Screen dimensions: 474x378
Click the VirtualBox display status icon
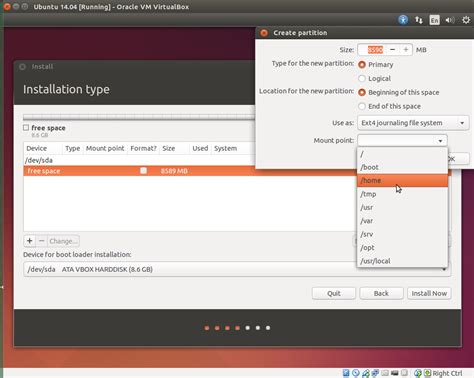pyautogui.click(x=395, y=373)
